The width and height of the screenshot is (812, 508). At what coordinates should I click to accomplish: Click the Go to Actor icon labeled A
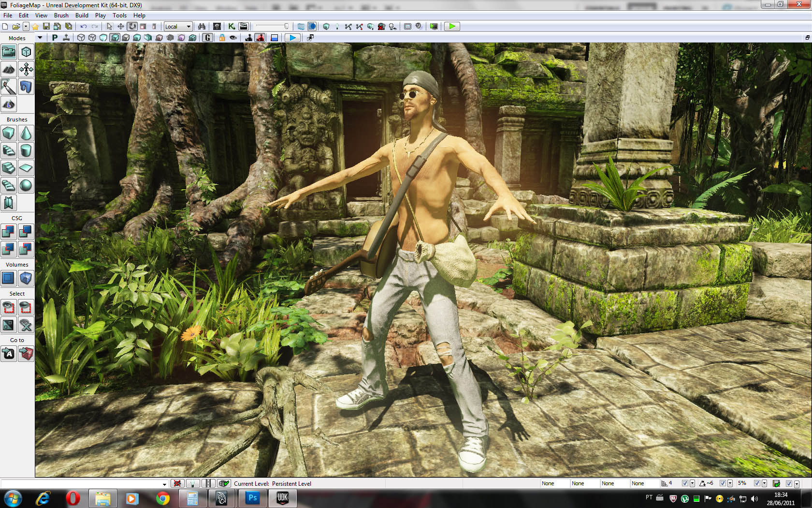[x=9, y=354]
